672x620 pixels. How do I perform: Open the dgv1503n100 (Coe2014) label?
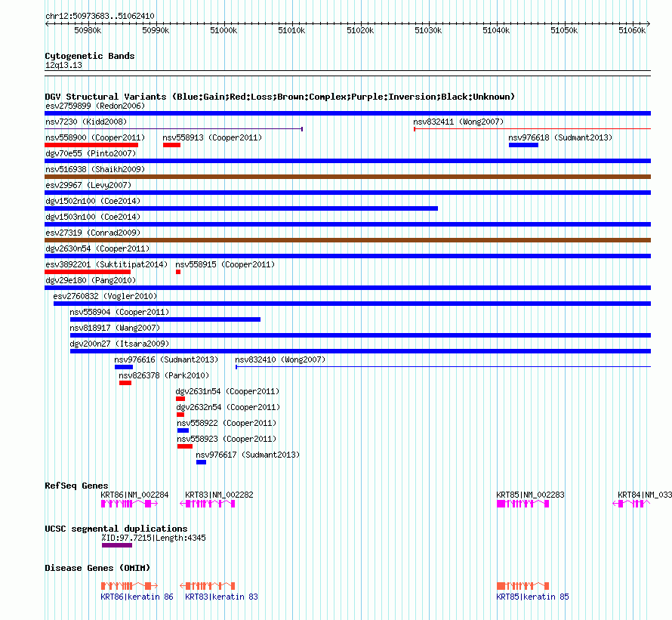pos(93,217)
